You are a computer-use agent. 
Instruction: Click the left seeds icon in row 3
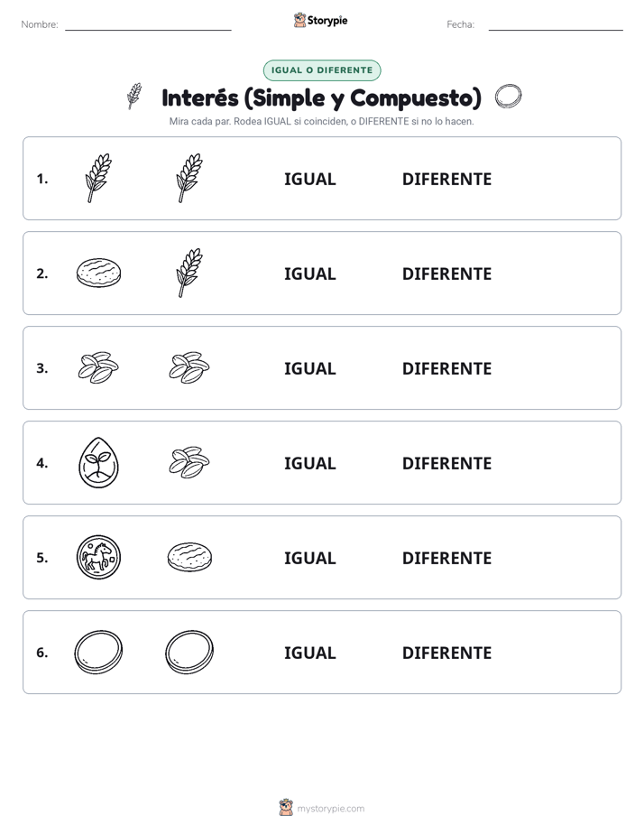[x=99, y=367]
